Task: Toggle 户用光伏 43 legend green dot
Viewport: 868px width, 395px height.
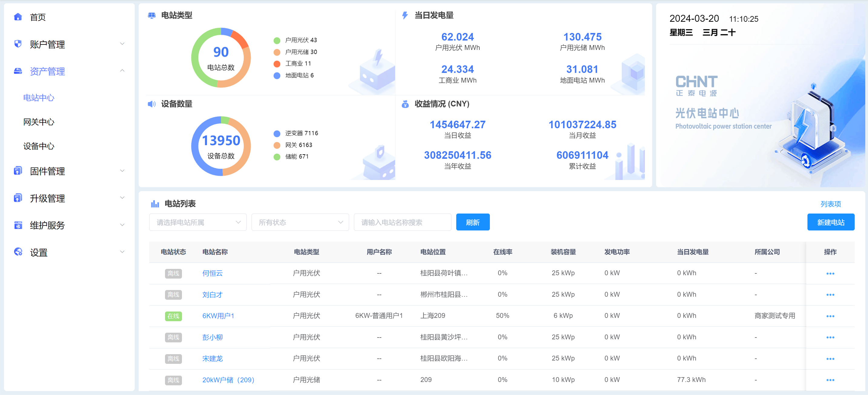Action: pyautogui.click(x=277, y=41)
